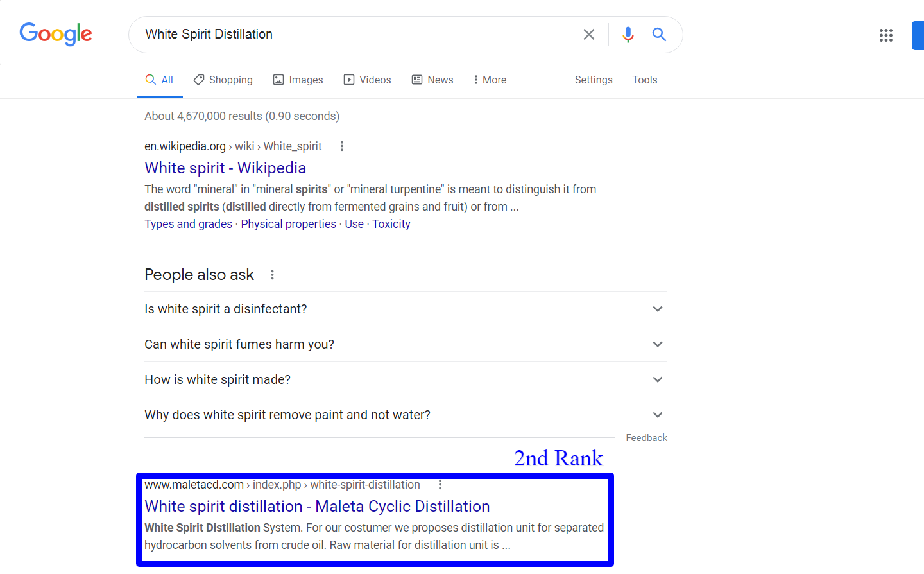
Task: Switch to the News tab
Action: pyautogui.click(x=432, y=80)
